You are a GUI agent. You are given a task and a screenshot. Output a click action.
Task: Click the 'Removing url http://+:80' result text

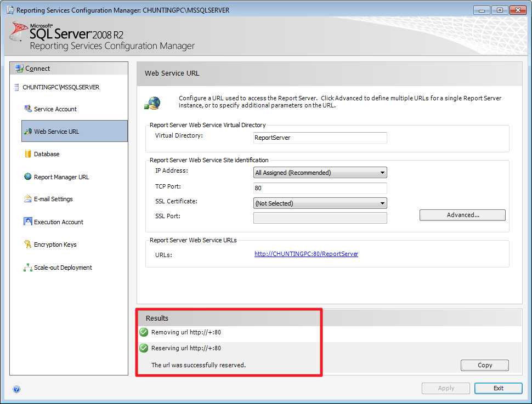[x=186, y=332]
